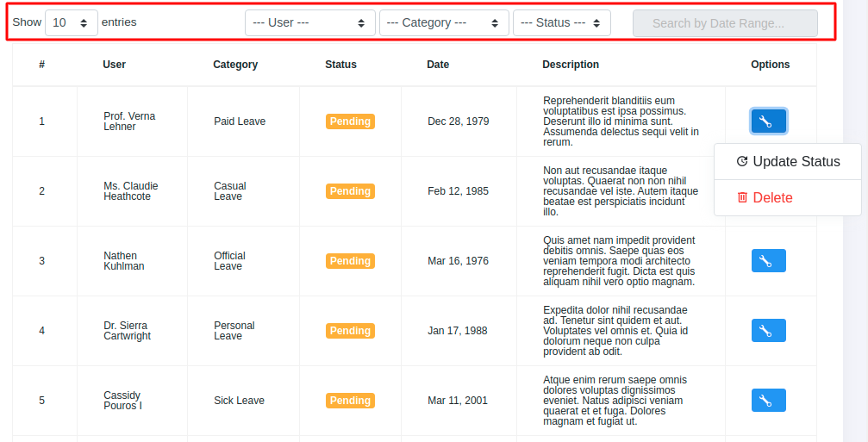Click the Pending badge for Dr. Sierra Cartwright

point(350,330)
